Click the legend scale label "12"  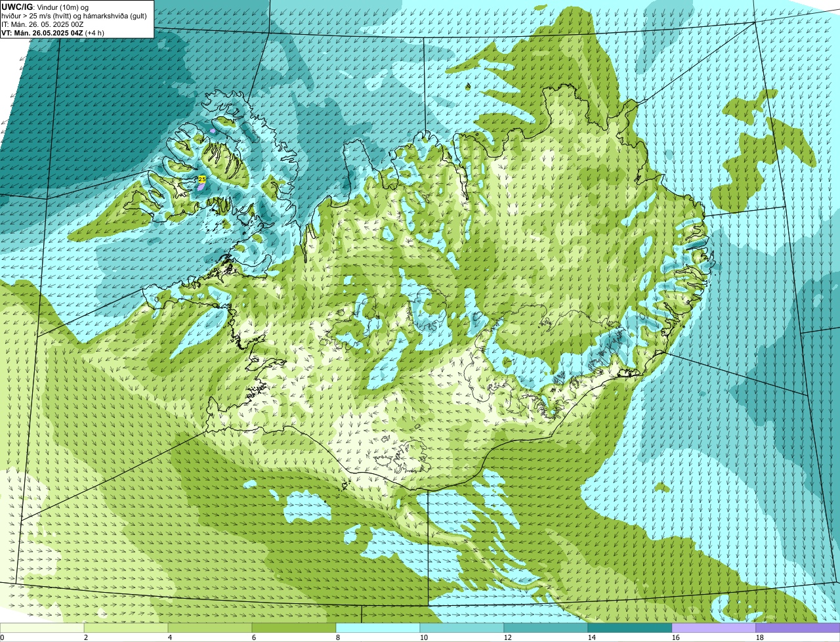coord(508,637)
